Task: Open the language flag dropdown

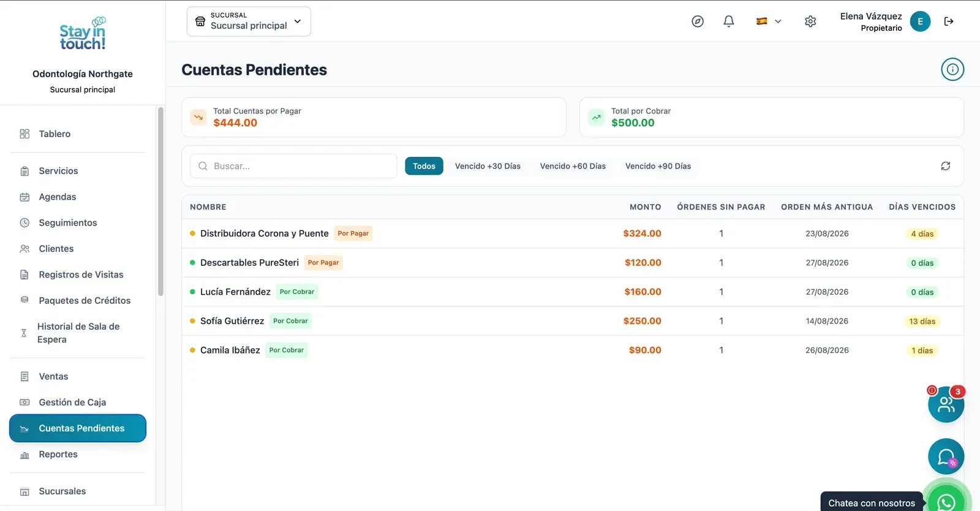Action: click(x=769, y=21)
